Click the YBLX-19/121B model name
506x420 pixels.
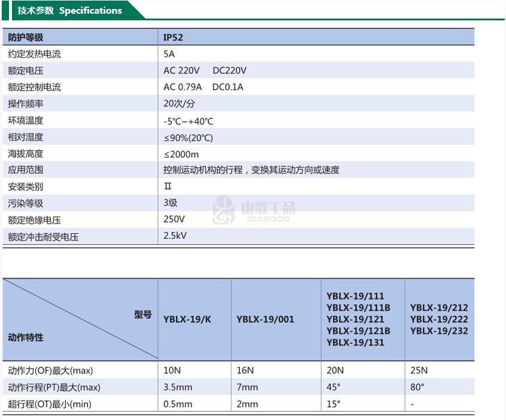click(359, 331)
